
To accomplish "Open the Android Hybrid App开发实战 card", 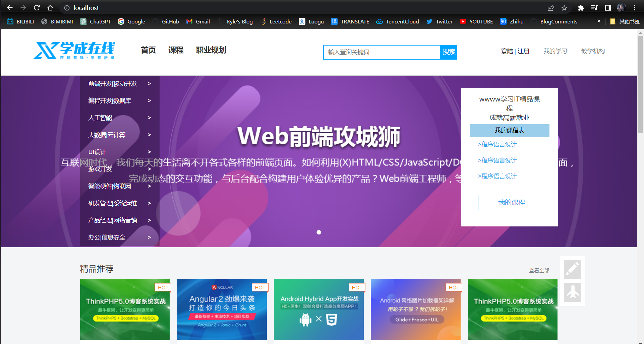I will [319, 309].
